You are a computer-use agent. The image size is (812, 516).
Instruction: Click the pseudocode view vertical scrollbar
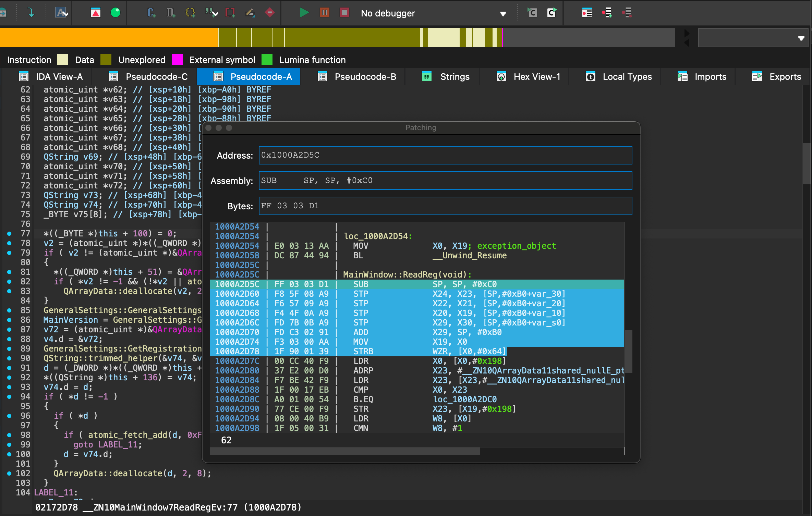point(806,164)
